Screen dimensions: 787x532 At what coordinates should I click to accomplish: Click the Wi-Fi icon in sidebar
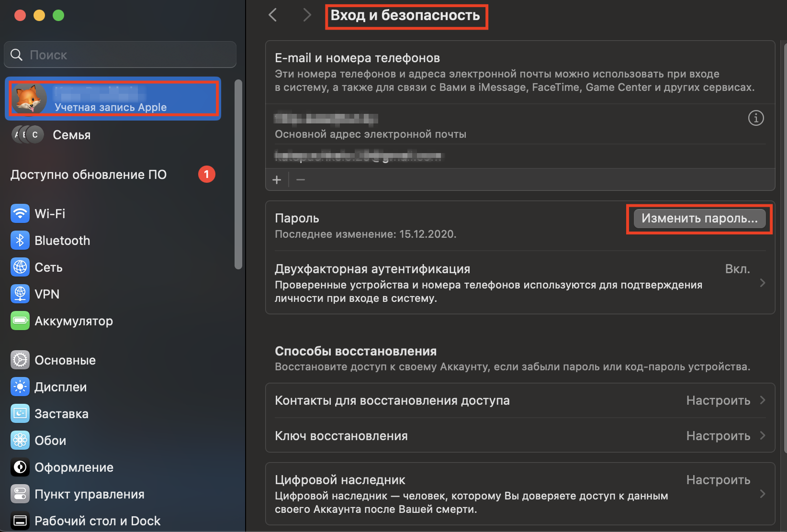20,213
